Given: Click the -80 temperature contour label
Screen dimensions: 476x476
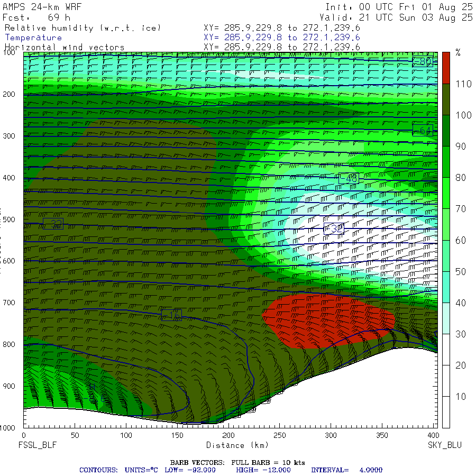Looking at the screenshot, I should coord(422,61).
